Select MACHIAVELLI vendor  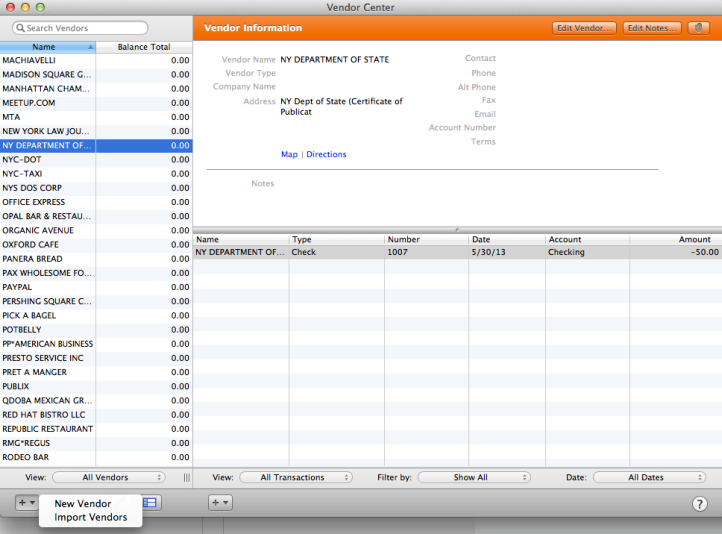tap(96, 60)
